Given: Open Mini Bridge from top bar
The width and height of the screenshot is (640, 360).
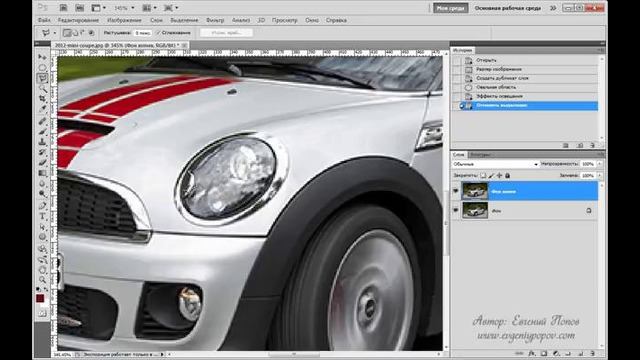Looking at the screenshot, I should 80,8.
